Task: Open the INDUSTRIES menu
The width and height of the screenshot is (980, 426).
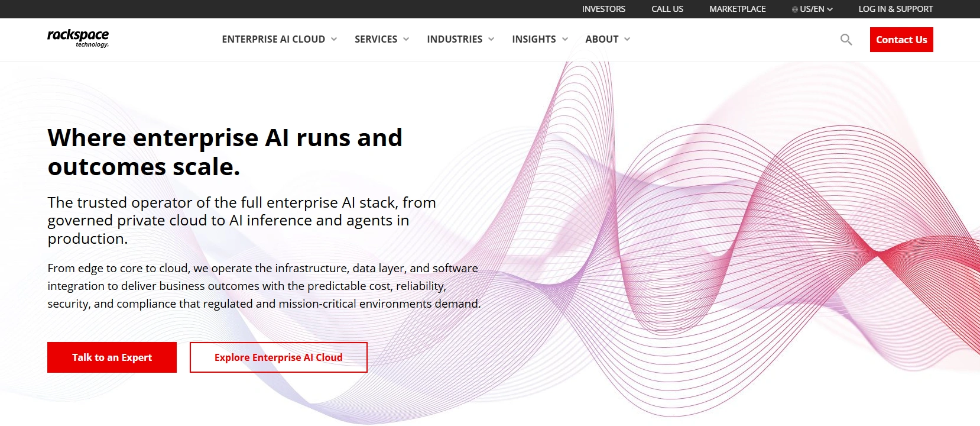Action: point(455,39)
